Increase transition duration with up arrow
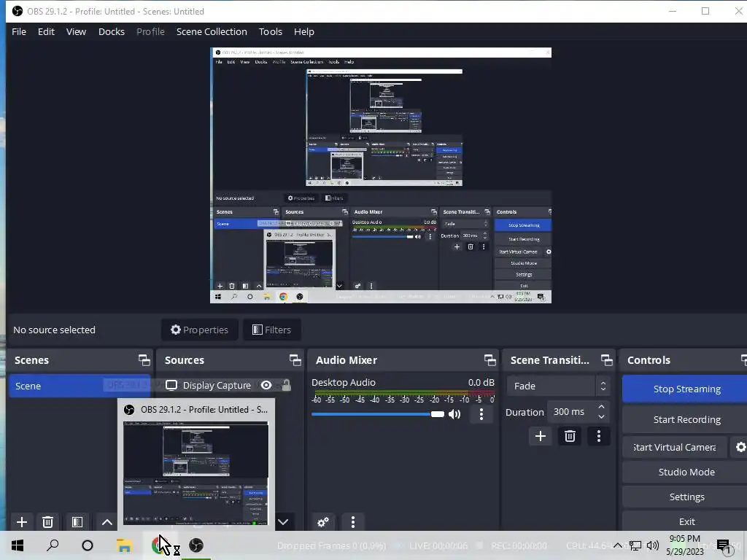 602,407
